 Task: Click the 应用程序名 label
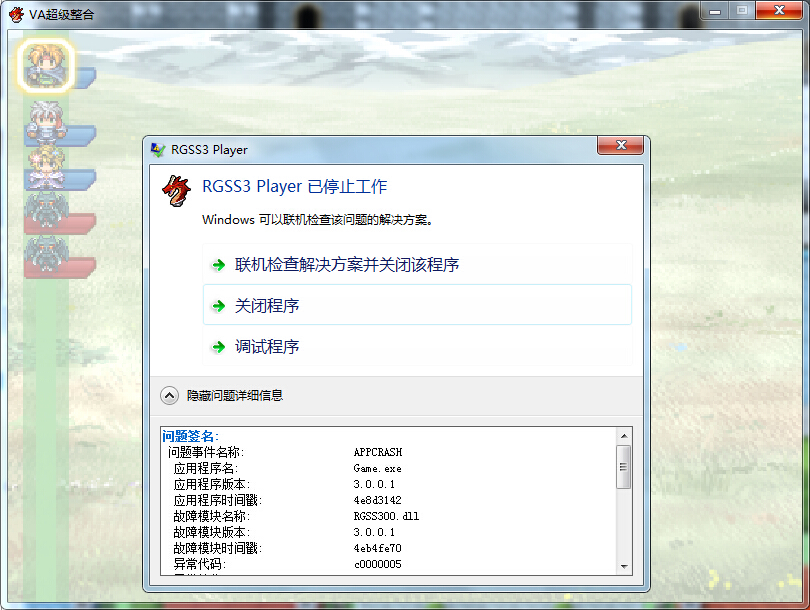[206, 468]
